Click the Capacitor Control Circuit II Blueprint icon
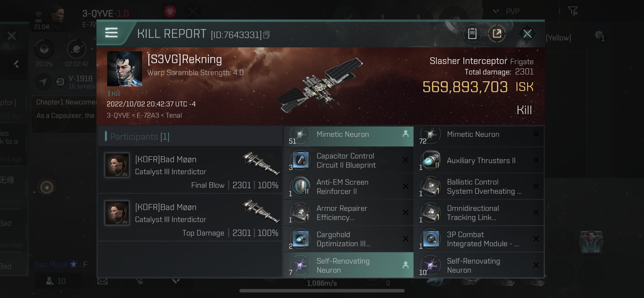 tap(300, 160)
